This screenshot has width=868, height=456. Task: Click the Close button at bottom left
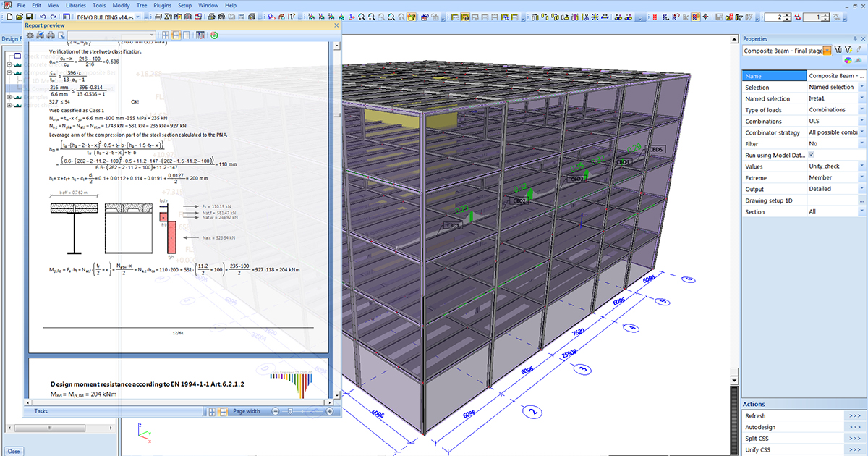pos(14,451)
